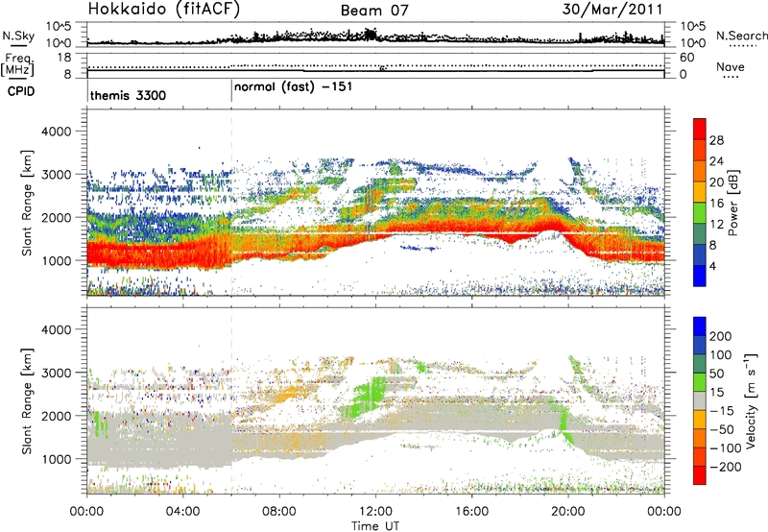Click the velocity panel 'Slant Range [km]' label

coord(27,400)
